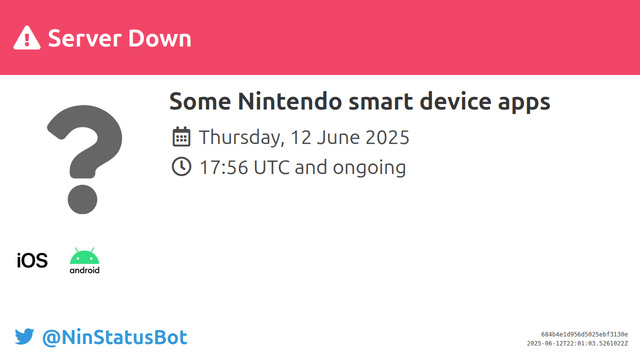Click the calendar icon beside the date
This screenshot has width=640, height=360.
tap(181, 137)
